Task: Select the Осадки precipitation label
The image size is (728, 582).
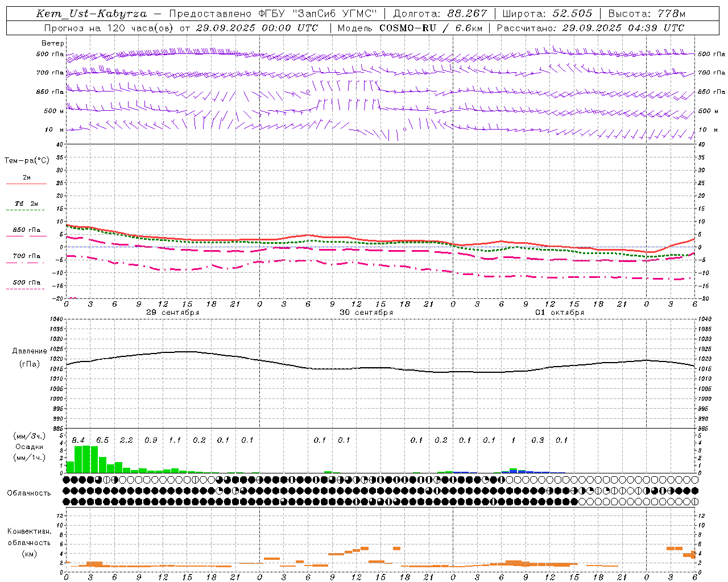Action: tap(29, 447)
